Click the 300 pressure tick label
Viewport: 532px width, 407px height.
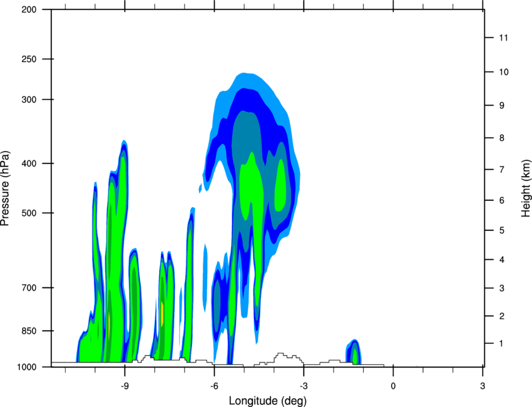[29, 100]
